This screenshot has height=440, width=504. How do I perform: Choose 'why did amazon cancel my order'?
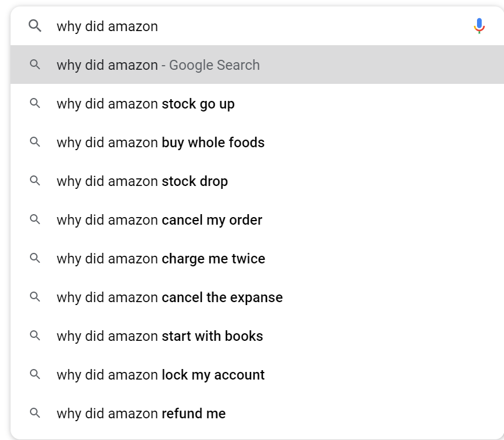click(x=257, y=219)
